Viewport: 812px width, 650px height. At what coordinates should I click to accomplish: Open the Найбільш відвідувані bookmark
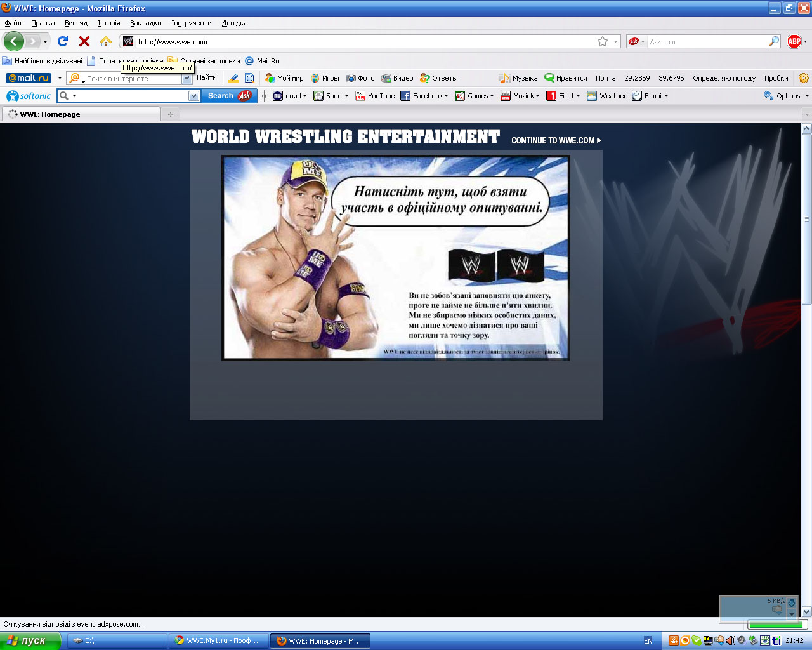(x=43, y=61)
